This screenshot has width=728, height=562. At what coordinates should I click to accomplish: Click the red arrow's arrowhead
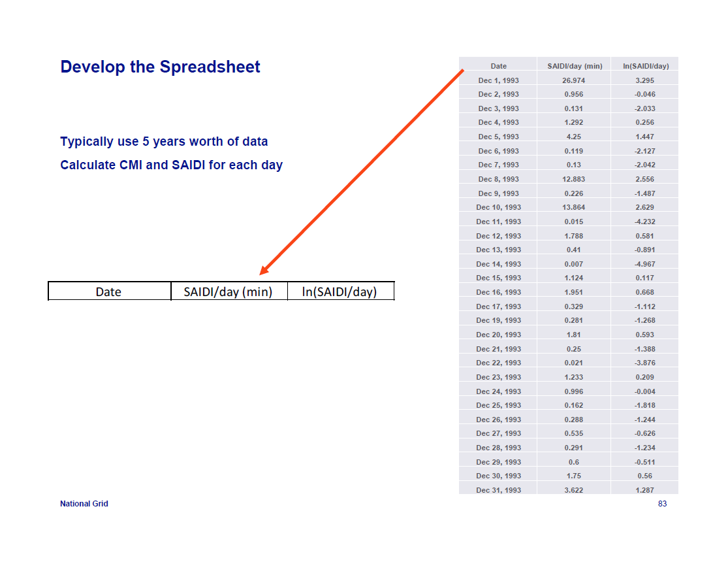click(264, 270)
